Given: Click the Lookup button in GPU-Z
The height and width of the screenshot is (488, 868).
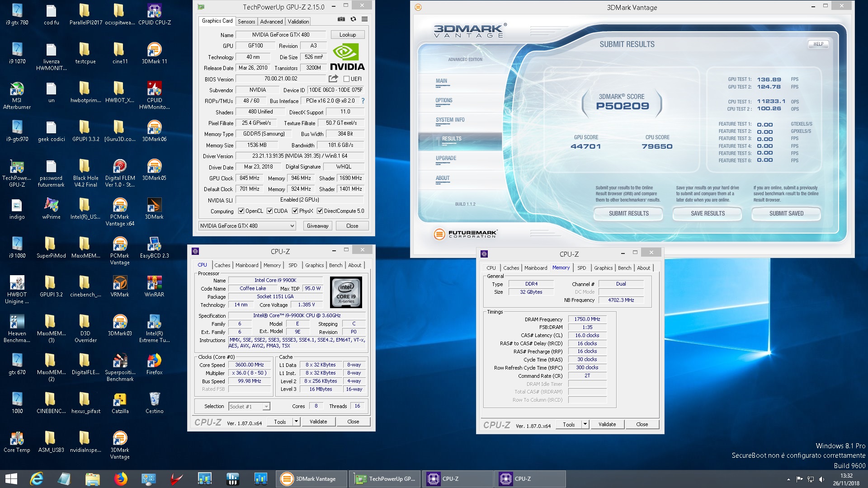Looking at the screenshot, I should [x=348, y=35].
